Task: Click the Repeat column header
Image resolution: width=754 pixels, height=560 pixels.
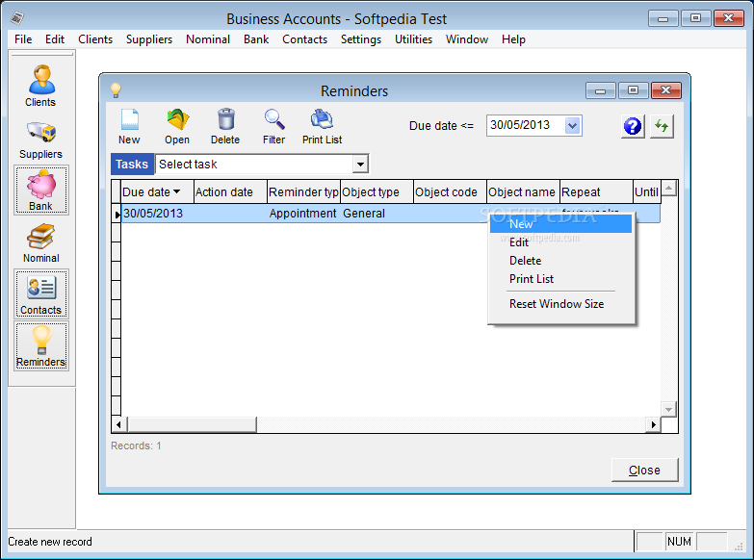Action: click(596, 191)
